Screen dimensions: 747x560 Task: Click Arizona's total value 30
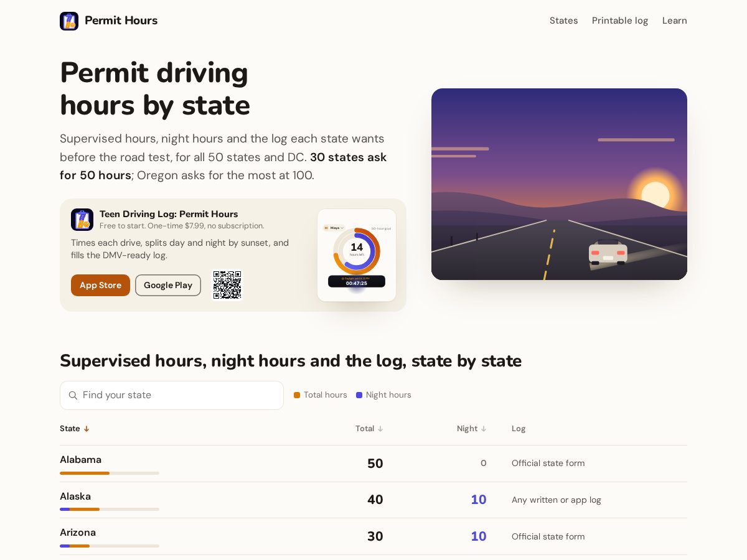[x=375, y=536]
